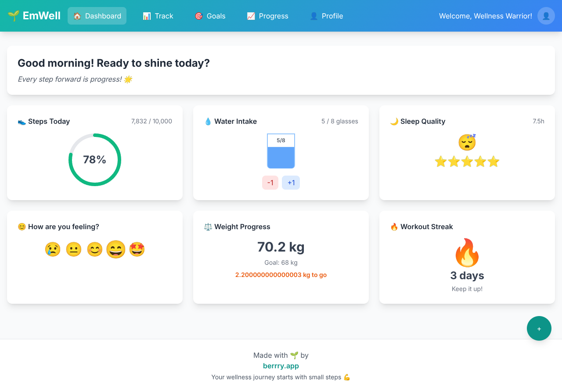Decrease water intake with -1 button
This screenshot has width=562, height=392.
270,183
